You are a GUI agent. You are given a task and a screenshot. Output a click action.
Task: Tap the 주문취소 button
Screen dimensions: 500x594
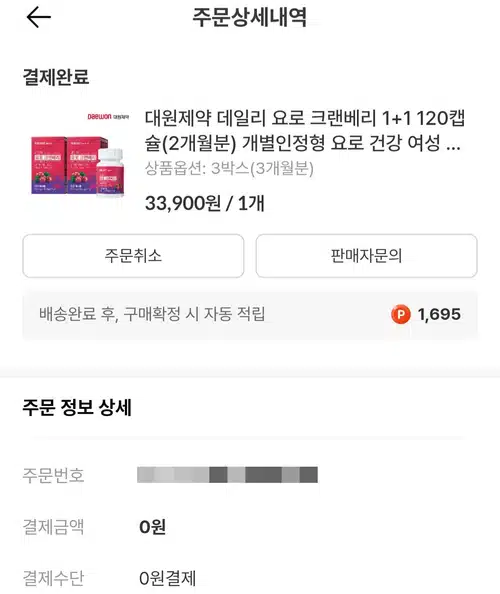(x=133, y=256)
